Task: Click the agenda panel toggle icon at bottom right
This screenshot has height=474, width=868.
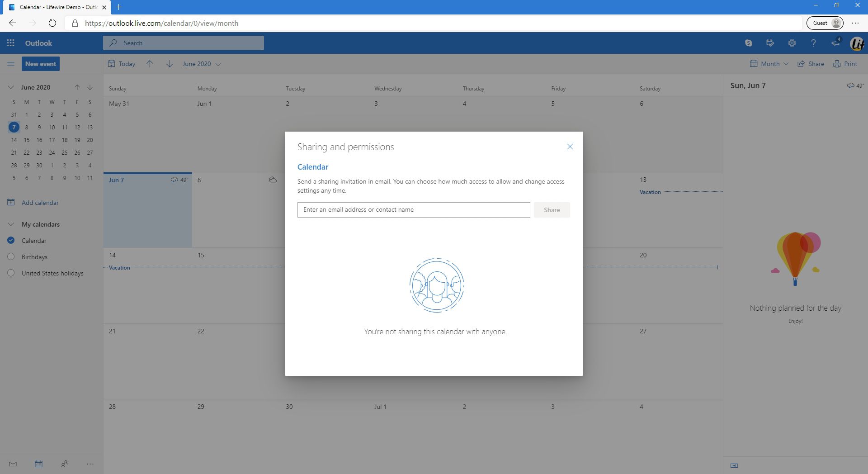Action: (734, 465)
